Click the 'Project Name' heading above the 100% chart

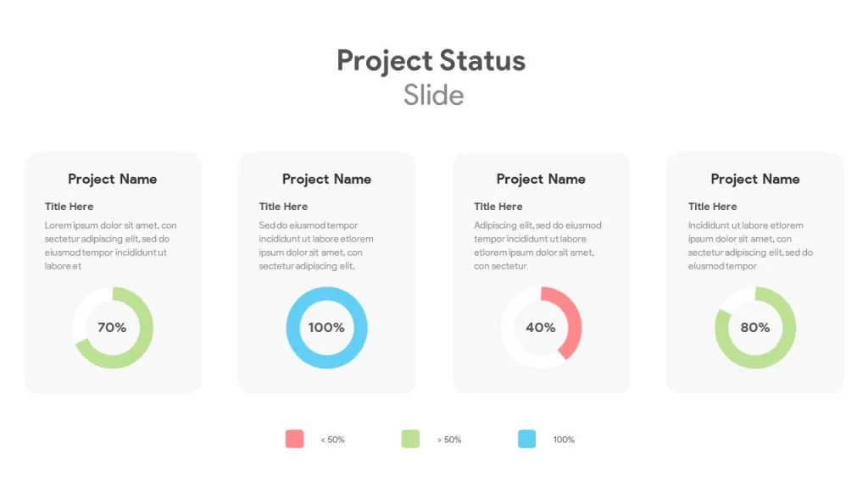click(326, 180)
